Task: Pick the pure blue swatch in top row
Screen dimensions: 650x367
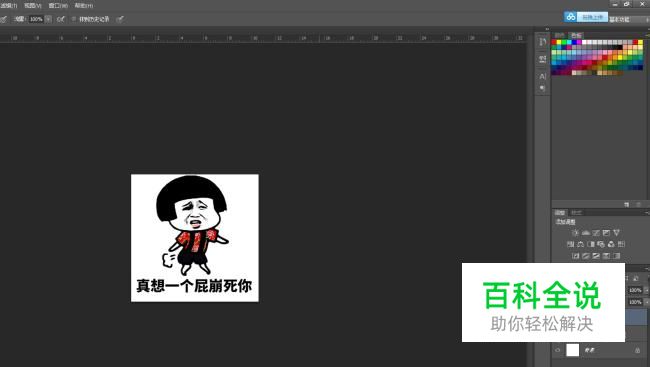Action: pyautogui.click(x=574, y=42)
